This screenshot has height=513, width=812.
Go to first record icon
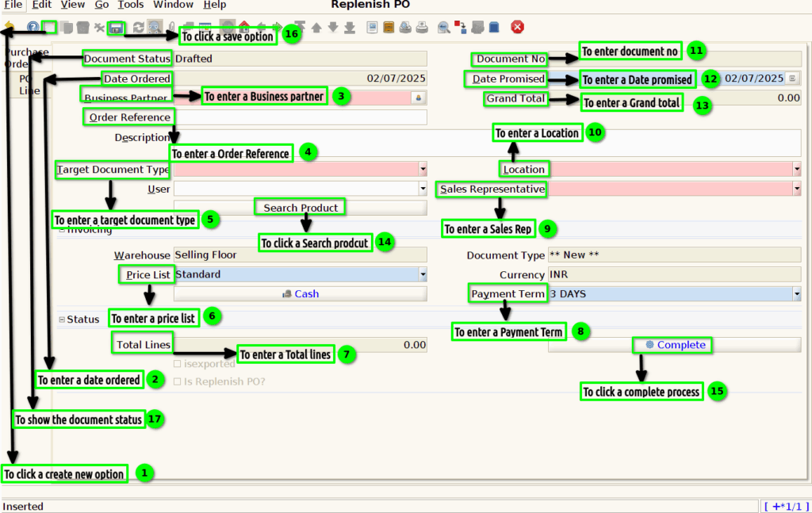click(x=300, y=27)
